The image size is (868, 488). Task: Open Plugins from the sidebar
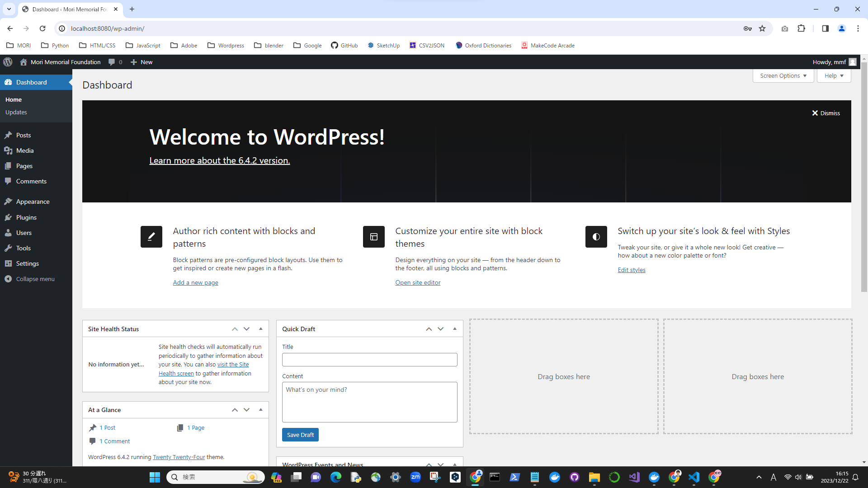tap(26, 217)
